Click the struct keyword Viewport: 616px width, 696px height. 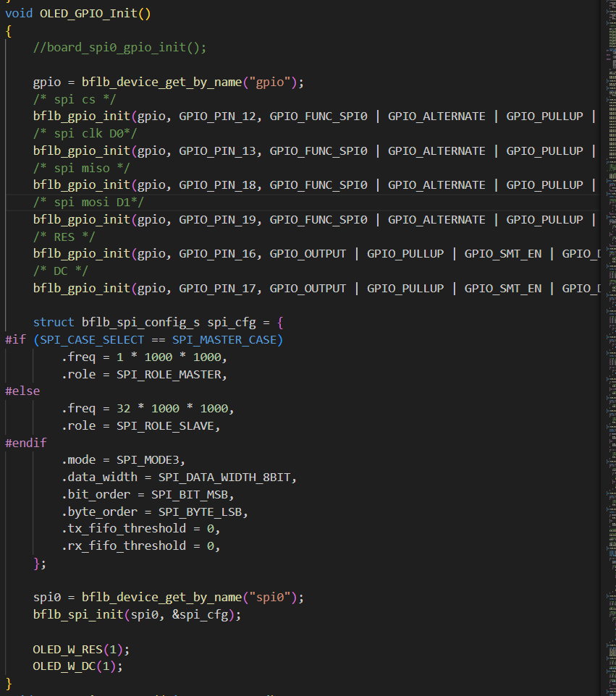pos(54,322)
